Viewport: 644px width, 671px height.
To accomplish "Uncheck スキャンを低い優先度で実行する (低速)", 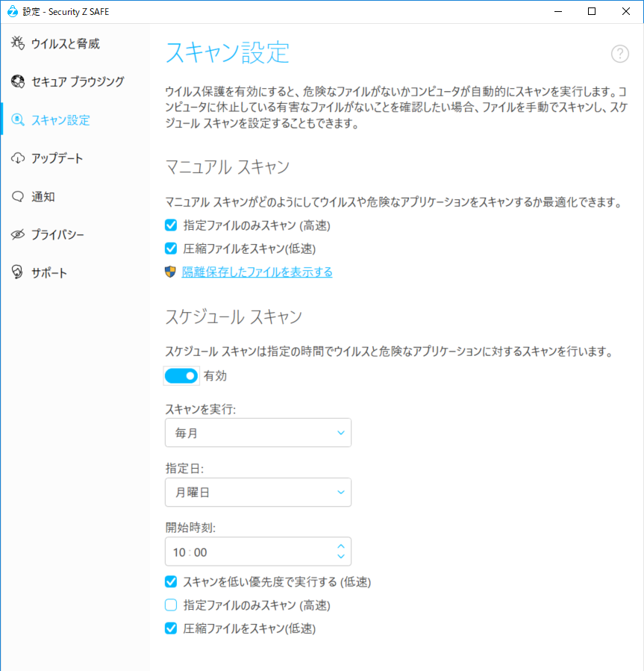I will pyautogui.click(x=171, y=582).
